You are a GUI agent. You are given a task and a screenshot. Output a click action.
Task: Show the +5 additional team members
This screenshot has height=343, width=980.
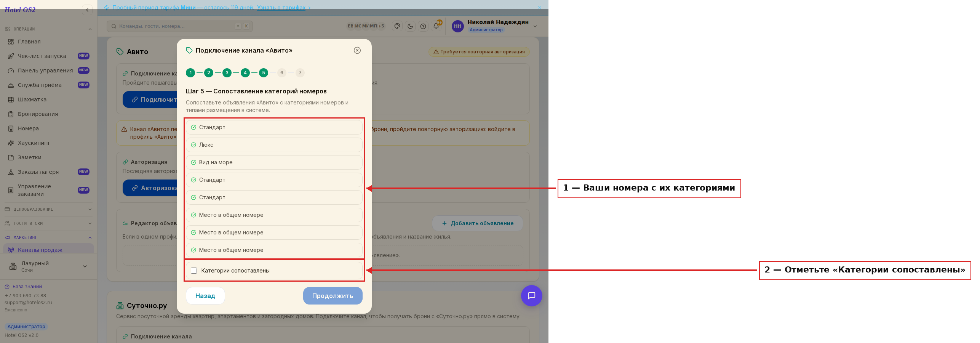[x=381, y=26]
